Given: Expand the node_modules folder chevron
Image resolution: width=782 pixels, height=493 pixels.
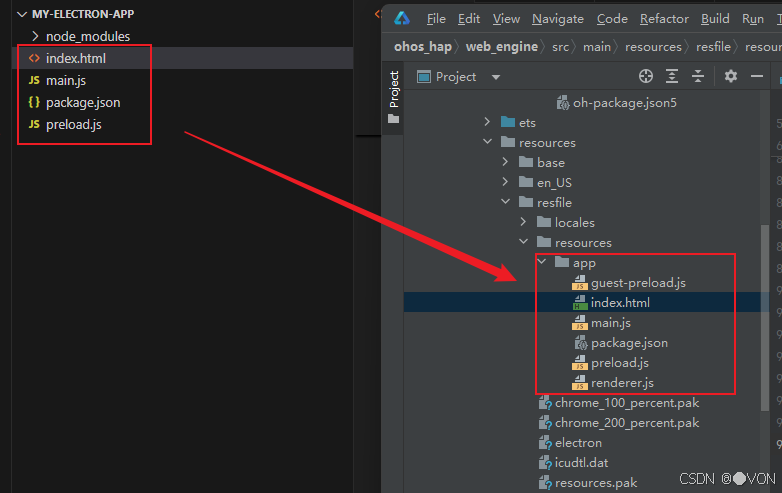Looking at the screenshot, I should pyautogui.click(x=35, y=36).
